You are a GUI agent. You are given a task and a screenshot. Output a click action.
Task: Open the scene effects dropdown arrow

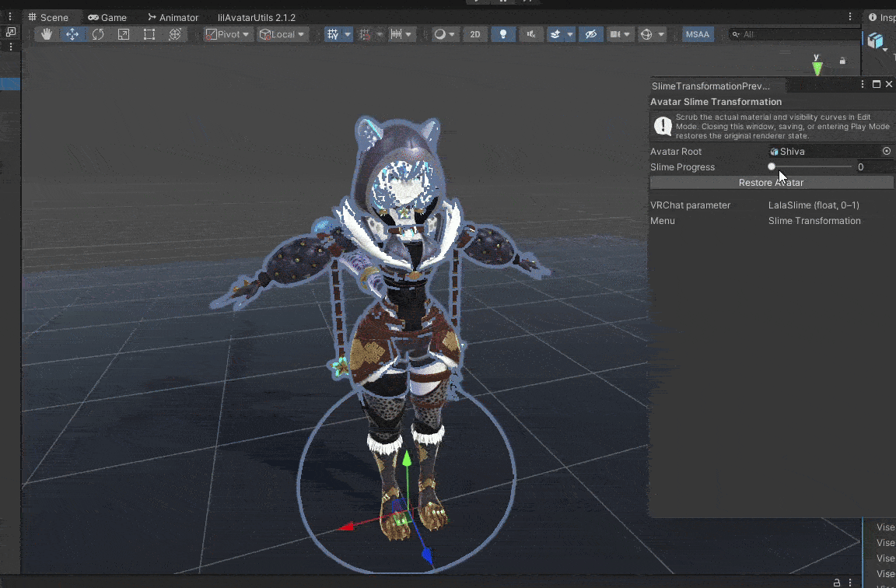569,34
